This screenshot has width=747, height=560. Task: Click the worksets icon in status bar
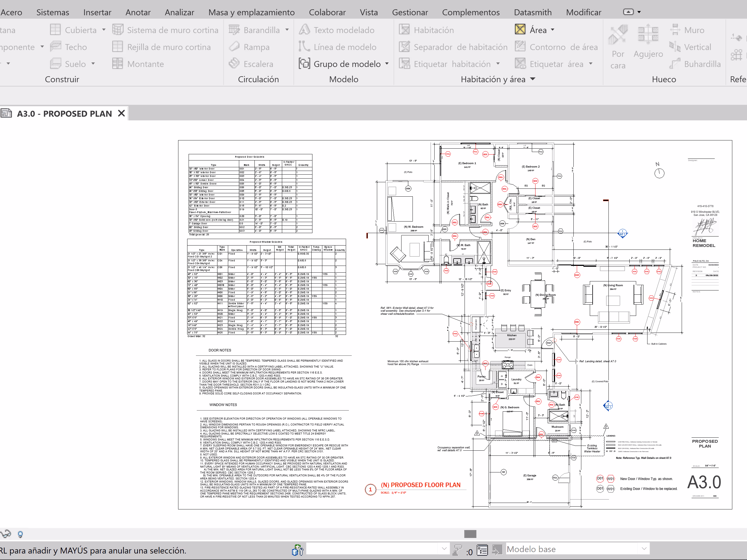pos(297,550)
